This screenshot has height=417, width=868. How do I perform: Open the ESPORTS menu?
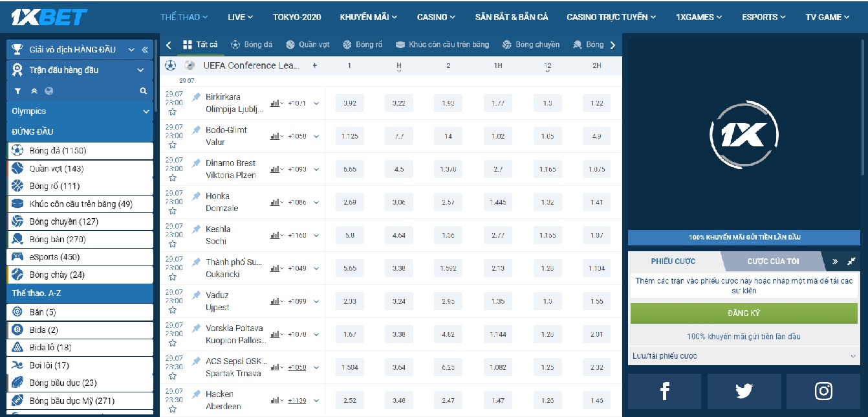pyautogui.click(x=764, y=17)
